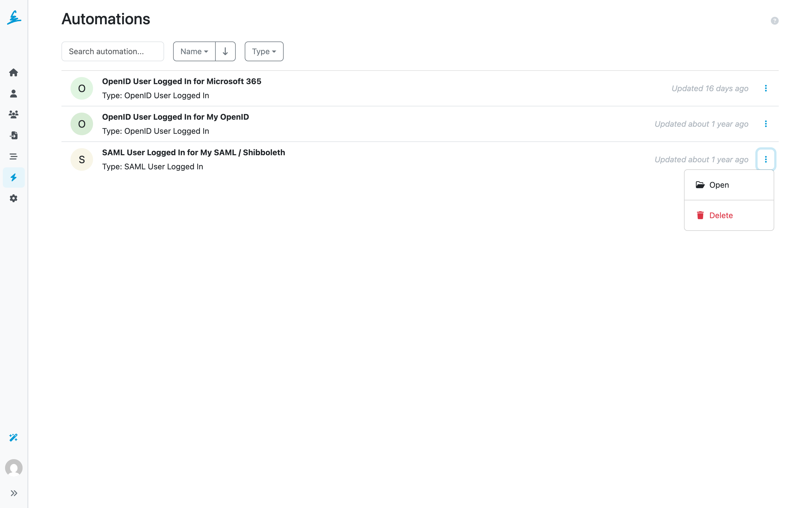812x508 pixels.
Task: Open the Type filter dropdown
Action: (x=264, y=51)
